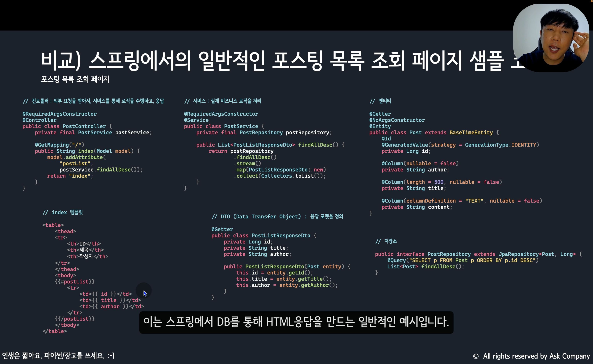Click the copyright symbol in footer
This screenshot has height=364, width=593.
(x=476, y=356)
